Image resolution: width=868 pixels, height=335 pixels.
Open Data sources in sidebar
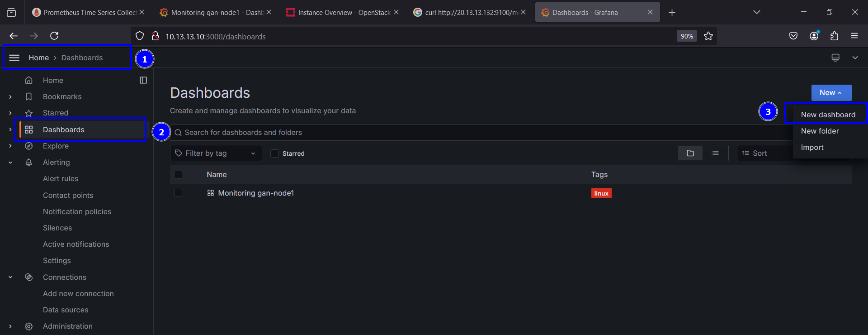click(x=66, y=310)
